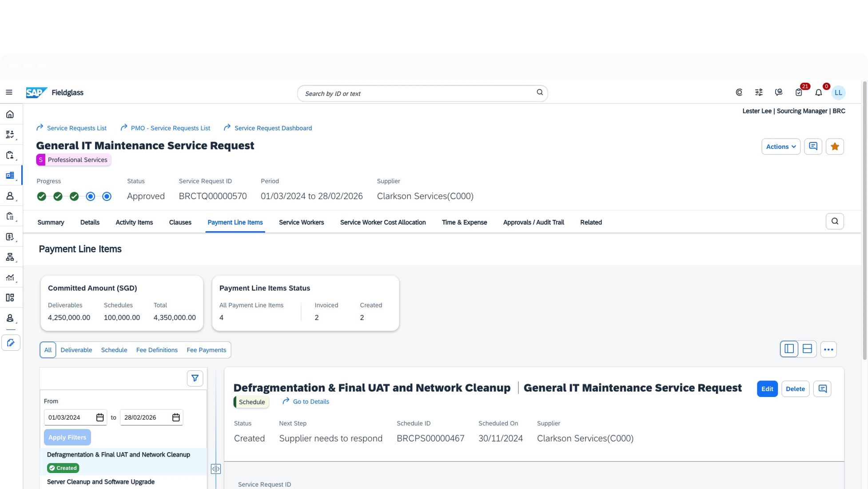Click the comment icon beside Delete

pos(822,389)
